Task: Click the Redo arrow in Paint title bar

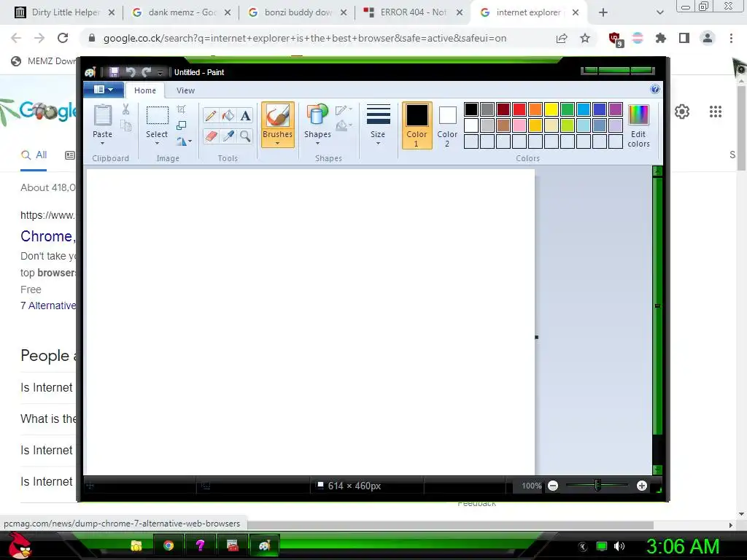Action: [x=146, y=72]
